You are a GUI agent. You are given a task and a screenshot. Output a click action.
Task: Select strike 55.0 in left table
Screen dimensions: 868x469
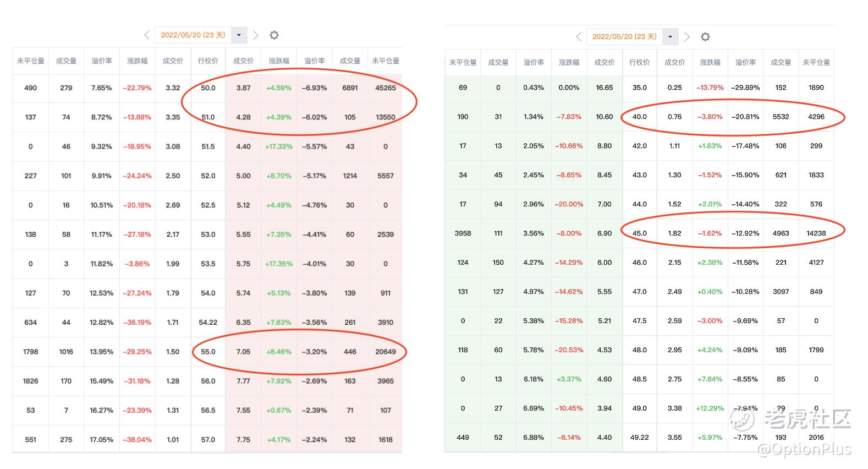[208, 352]
